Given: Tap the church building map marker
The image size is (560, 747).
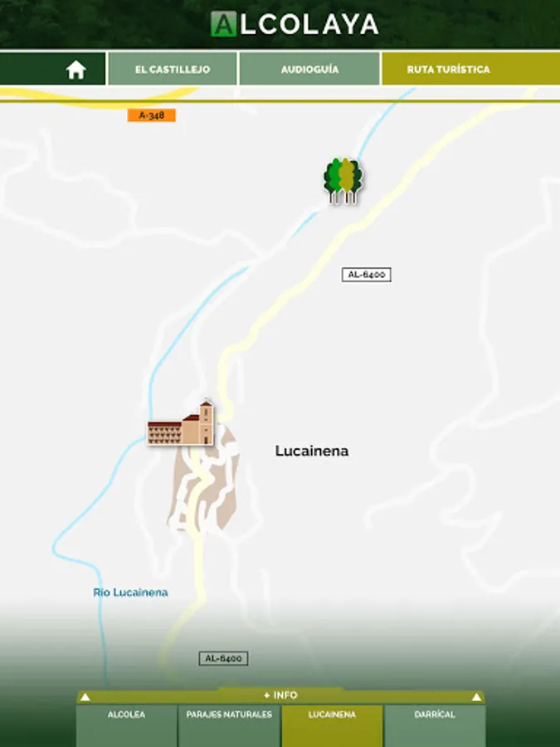Looking at the screenshot, I should pyautogui.click(x=181, y=423).
